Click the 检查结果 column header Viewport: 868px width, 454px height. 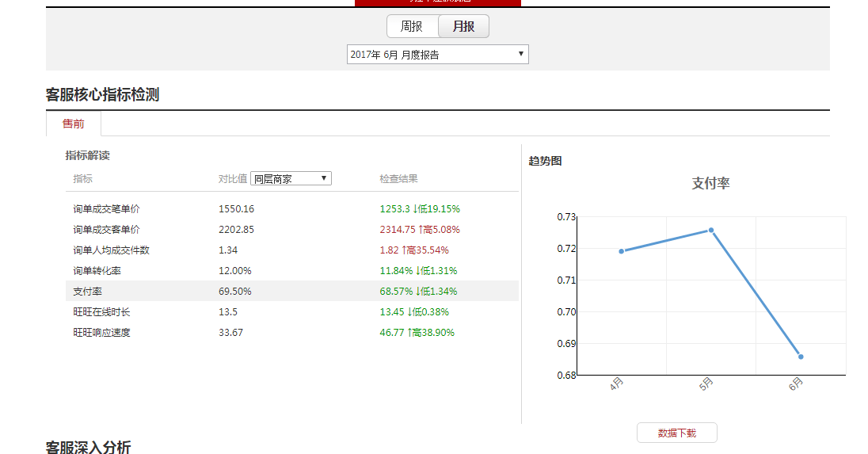398,179
